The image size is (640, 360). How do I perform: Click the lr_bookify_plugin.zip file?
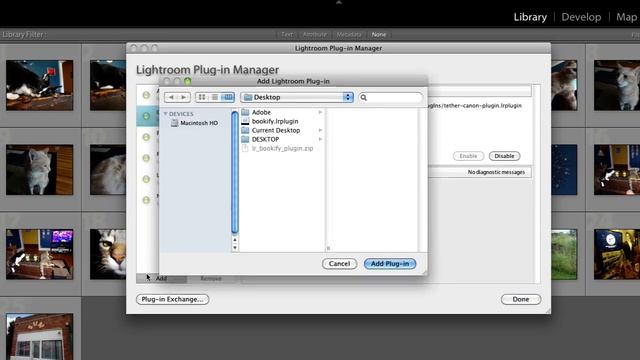coord(282,148)
